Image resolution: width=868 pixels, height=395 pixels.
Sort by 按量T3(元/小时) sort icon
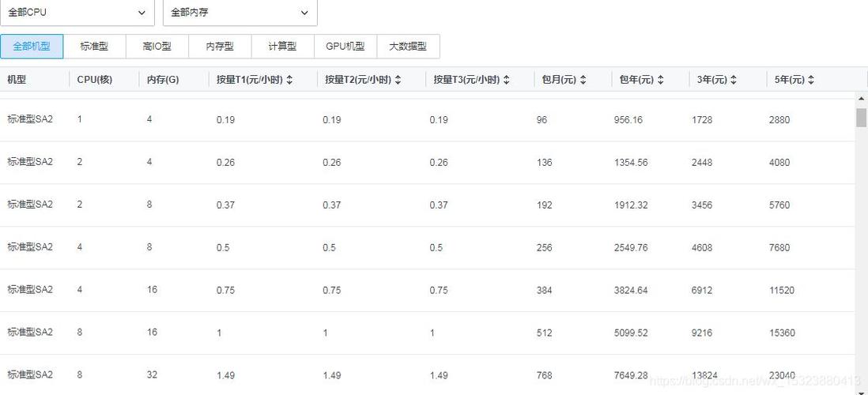coord(507,81)
